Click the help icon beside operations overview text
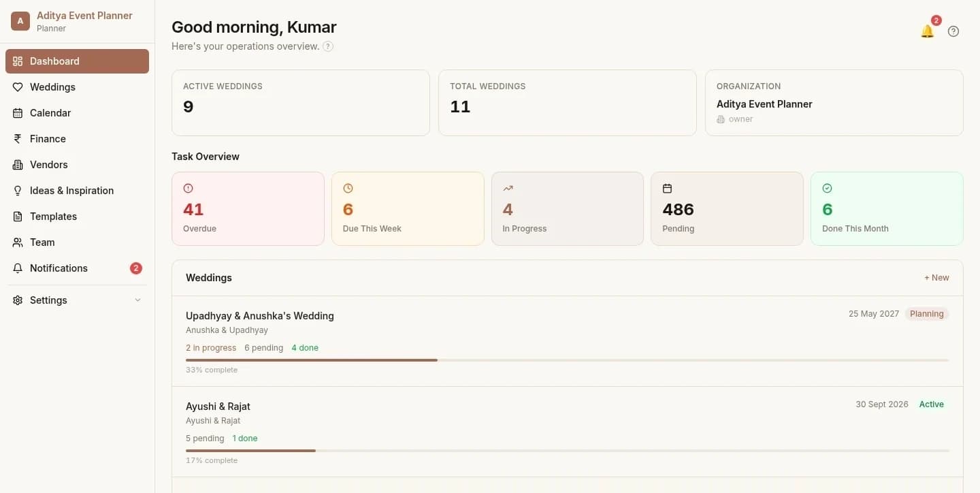Viewport: 980px width, 493px height. coord(328,46)
